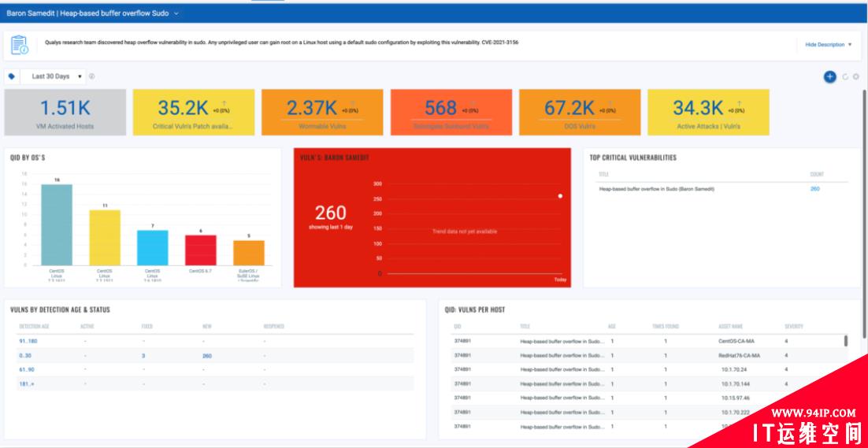Select the asset 10.1.70.222 cell
The width and height of the screenshot is (868, 448).
tap(736, 412)
